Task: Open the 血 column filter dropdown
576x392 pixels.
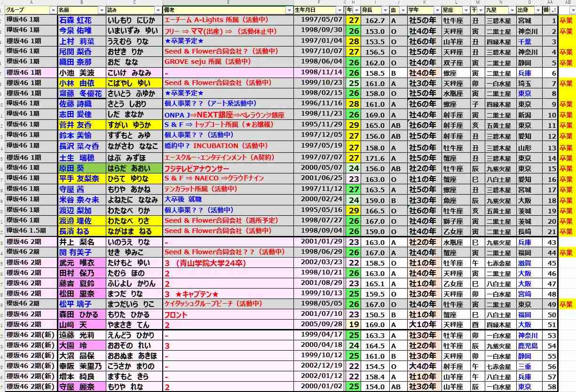Action: pos(403,10)
